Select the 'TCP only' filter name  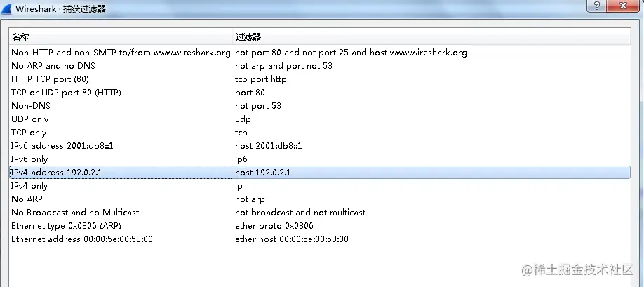[x=29, y=133]
